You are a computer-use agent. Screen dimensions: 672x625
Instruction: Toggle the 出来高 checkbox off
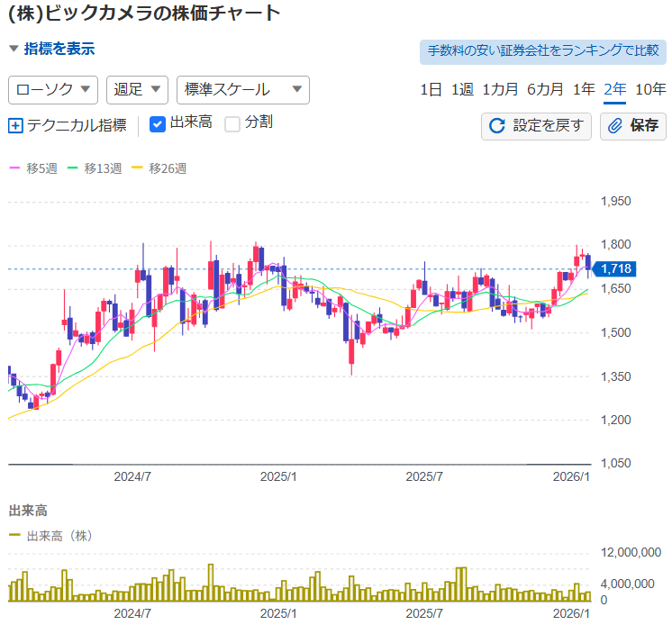(158, 124)
